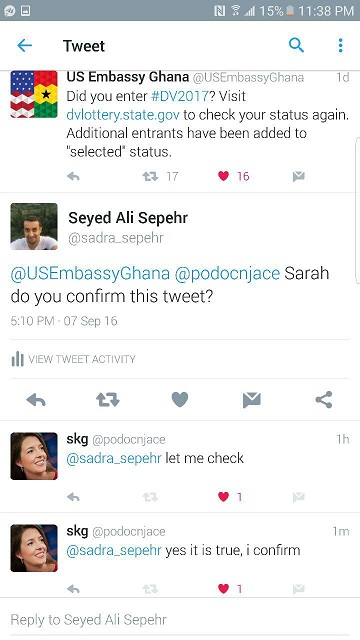
Task: Open search with the magnifier icon
Action: point(296,45)
